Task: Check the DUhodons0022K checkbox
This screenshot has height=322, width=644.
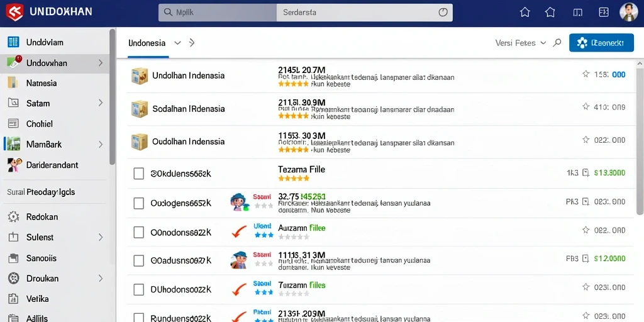Action: tap(139, 289)
